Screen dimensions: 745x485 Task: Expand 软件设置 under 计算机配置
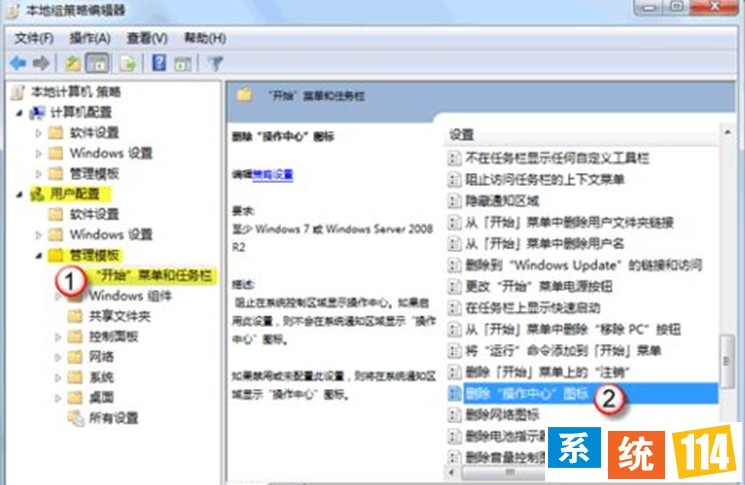38,133
